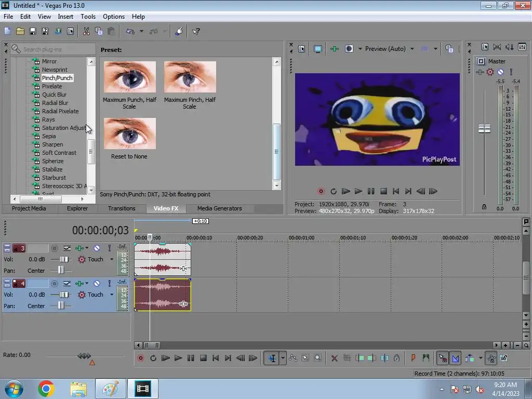The height and width of the screenshot is (399, 532).
Task: Open Google Chrome from the taskbar
Action: [x=46, y=389]
